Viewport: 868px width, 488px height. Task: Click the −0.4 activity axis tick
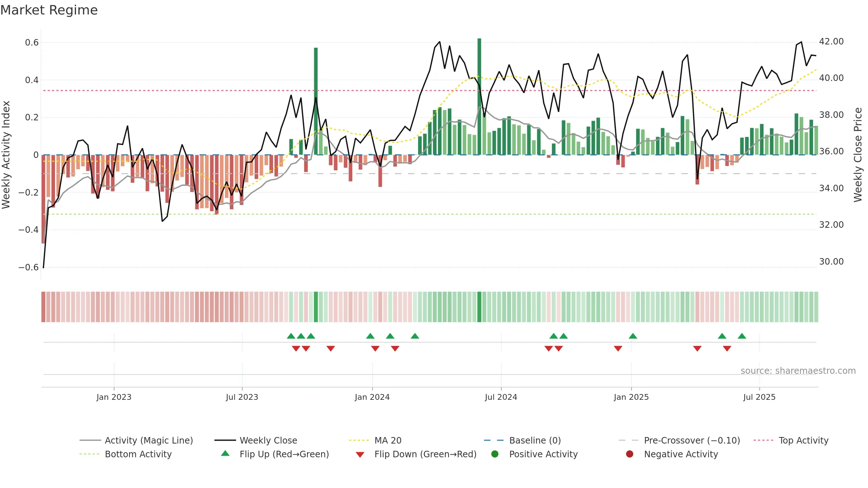coord(29,230)
